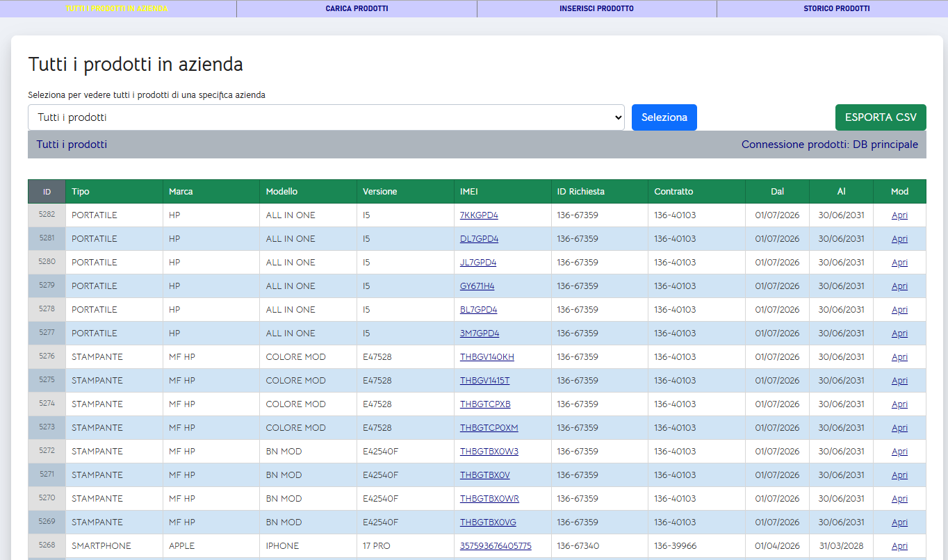948x560 pixels.
Task: Click Apri for product ID 5281
Action: pyautogui.click(x=899, y=239)
